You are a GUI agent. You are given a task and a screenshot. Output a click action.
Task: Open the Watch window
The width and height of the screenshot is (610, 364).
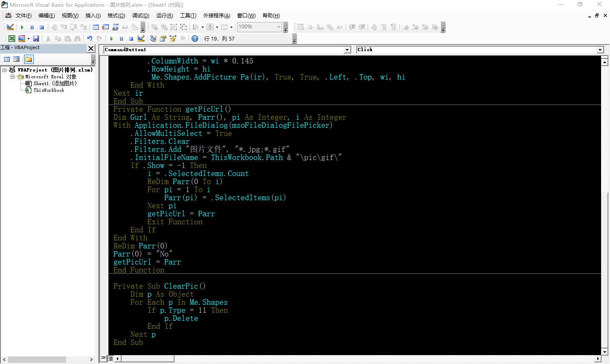click(x=115, y=27)
